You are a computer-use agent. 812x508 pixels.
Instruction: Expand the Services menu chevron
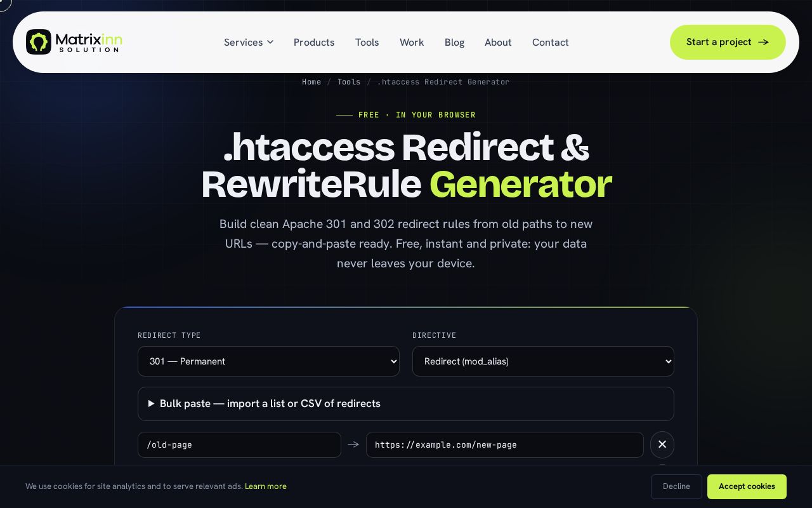[x=270, y=42]
